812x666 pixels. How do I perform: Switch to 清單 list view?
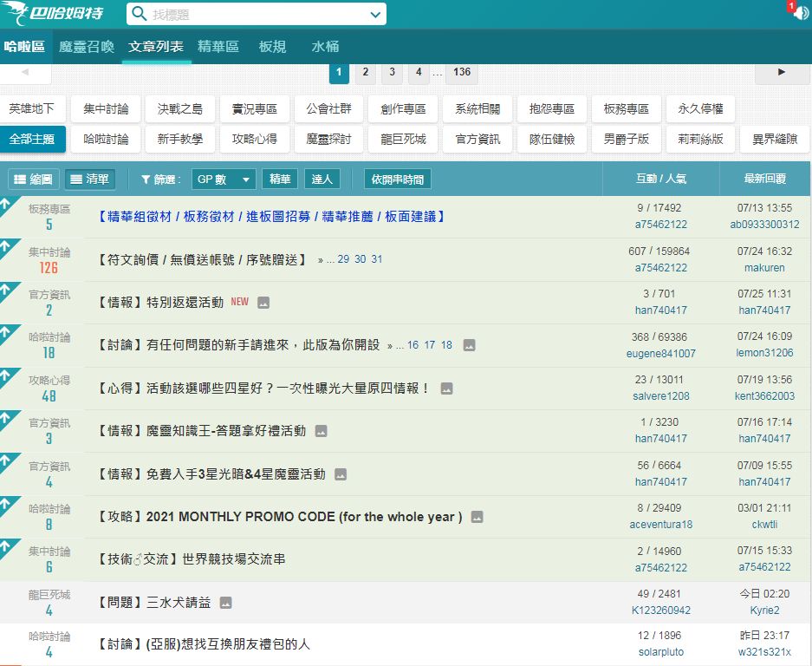pos(89,180)
